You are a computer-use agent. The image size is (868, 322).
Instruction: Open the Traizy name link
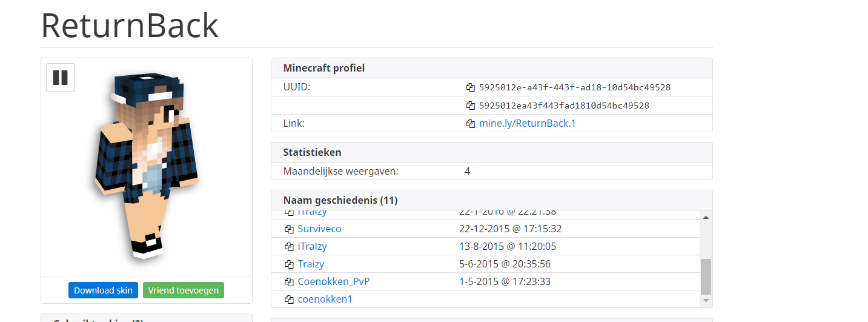(311, 264)
